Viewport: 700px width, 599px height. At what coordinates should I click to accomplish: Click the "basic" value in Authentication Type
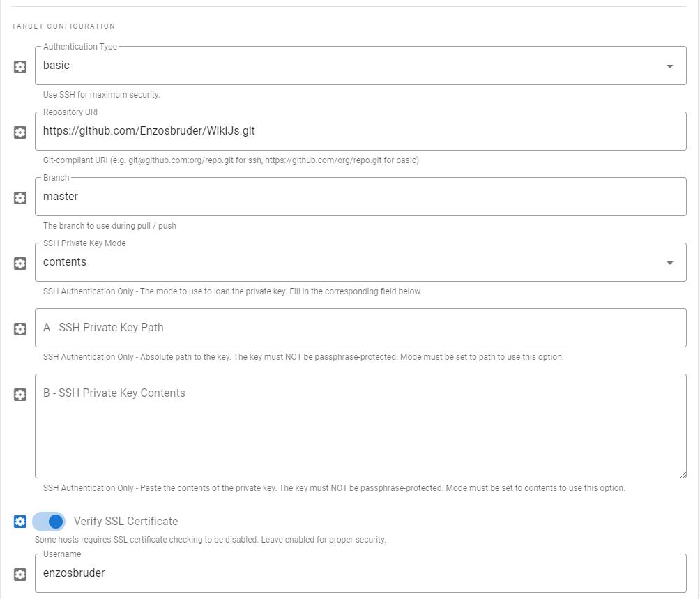click(x=56, y=65)
